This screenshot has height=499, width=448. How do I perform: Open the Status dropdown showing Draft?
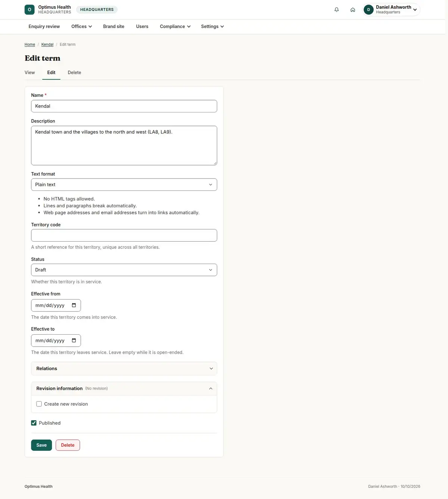tap(124, 270)
